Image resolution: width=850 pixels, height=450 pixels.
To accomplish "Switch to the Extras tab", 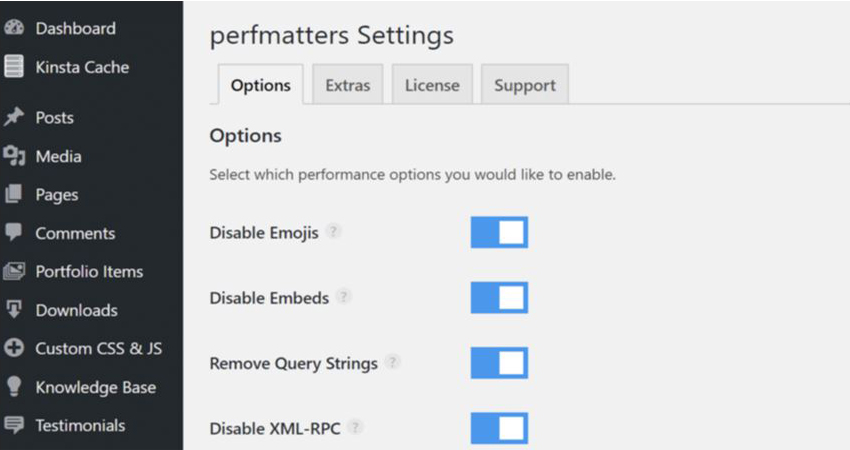I will click(347, 85).
